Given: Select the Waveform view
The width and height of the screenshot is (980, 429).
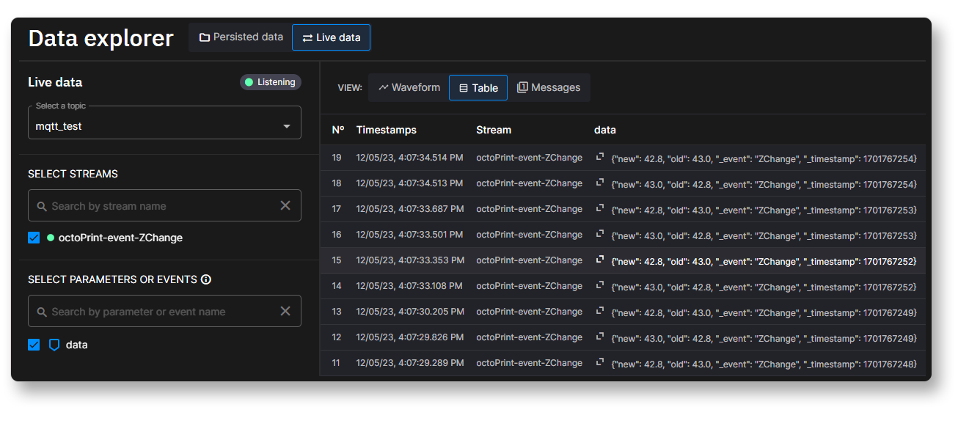Looking at the screenshot, I should coord(409,87).
